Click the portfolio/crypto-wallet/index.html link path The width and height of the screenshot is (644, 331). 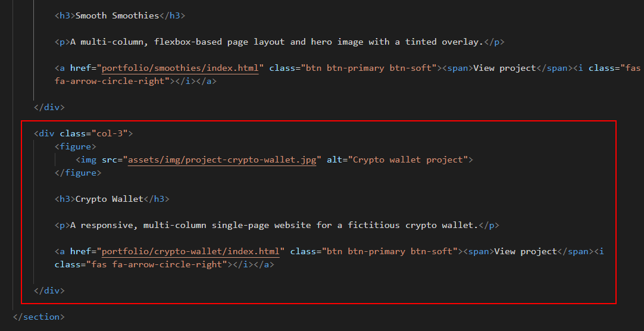coord(190,251)
